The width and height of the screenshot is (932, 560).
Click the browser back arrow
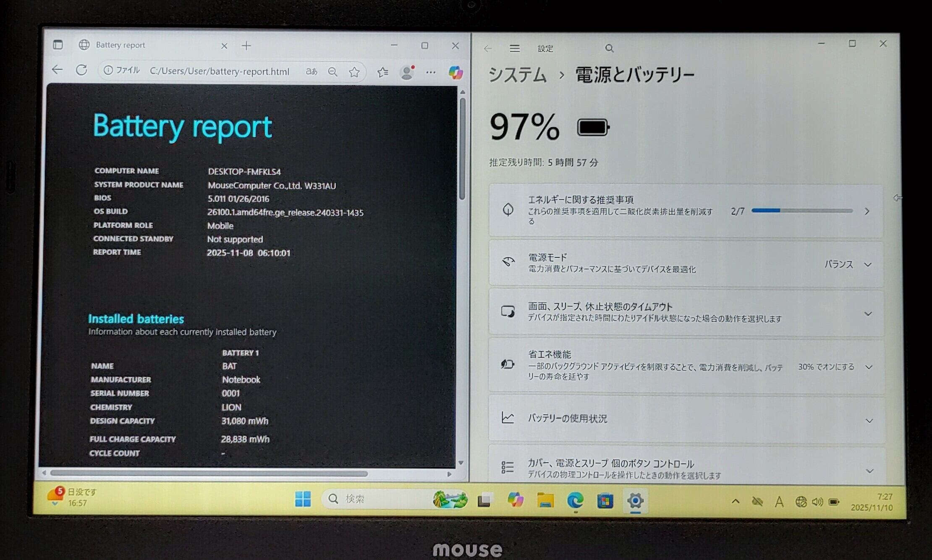pyautogui.click(x=58, y=70)
